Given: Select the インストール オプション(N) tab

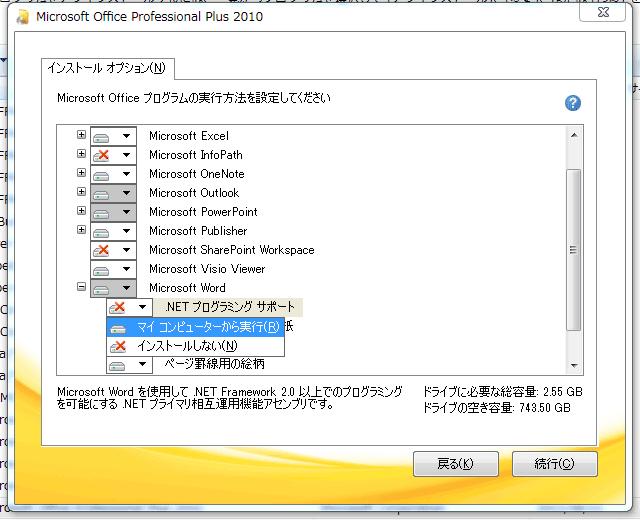Looking at the screenshot, I should pos(107,68).
